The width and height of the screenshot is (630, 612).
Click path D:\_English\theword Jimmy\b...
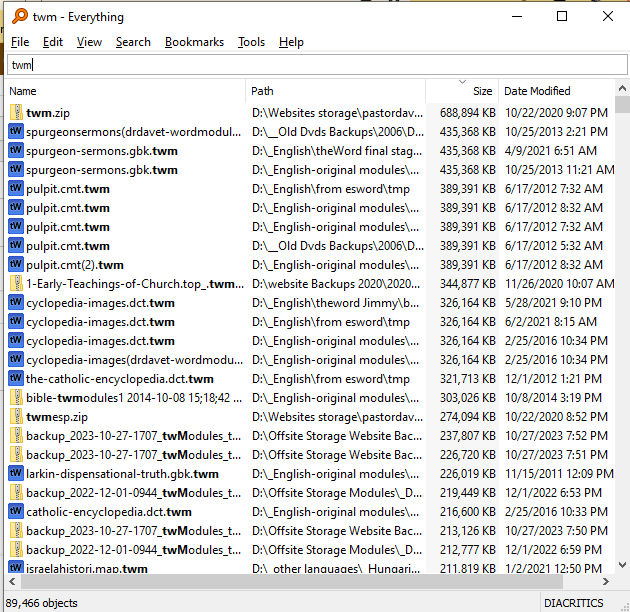click(x=336, y=303)
